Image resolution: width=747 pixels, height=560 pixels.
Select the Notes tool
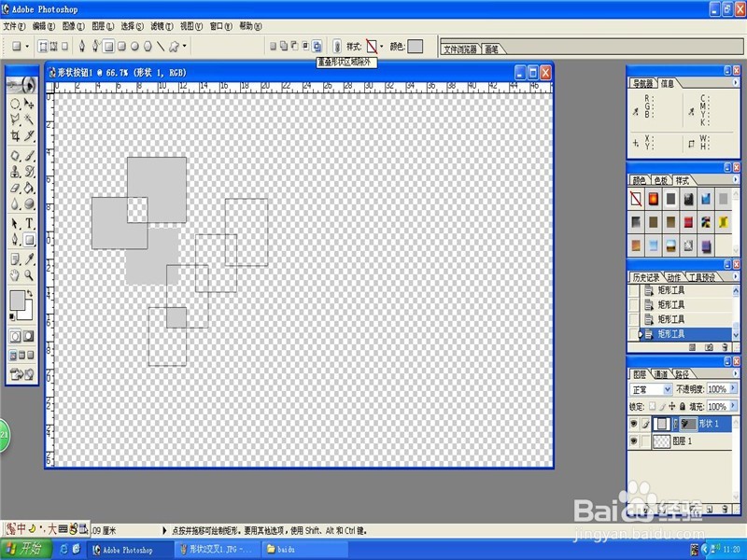pos(15,259)
